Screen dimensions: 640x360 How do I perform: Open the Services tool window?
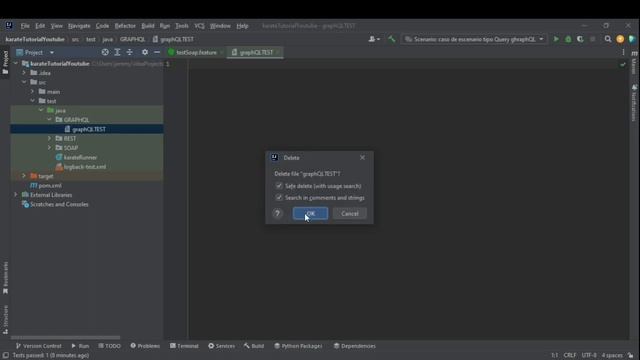pos(222,346)
